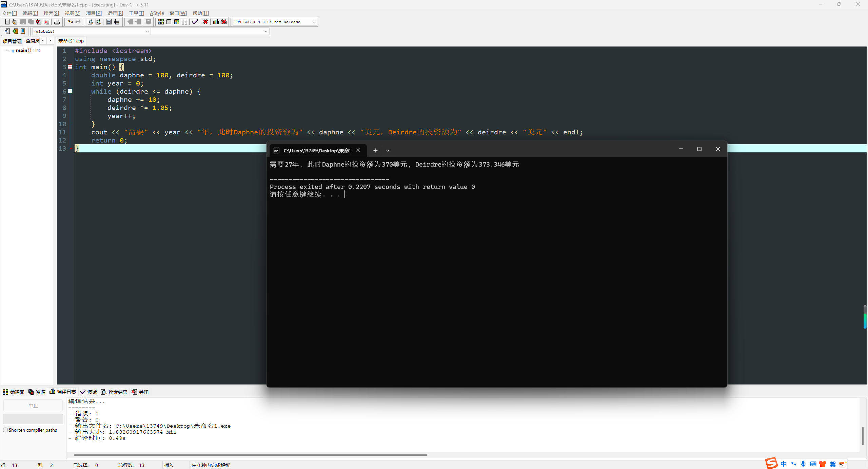Click the 关闭 (Close) panel button

tap(140, 392)
